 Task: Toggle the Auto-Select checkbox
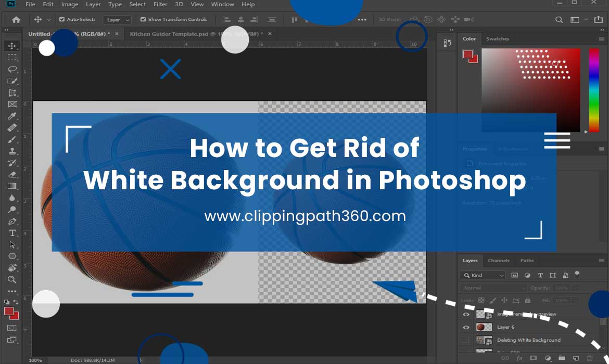(x=62, y=19)
